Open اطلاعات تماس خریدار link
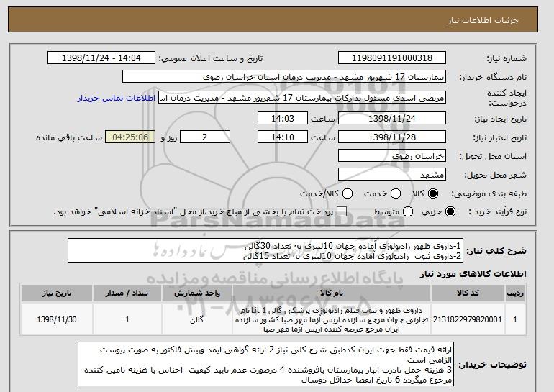Viewport: 554px width, 392px height. point(117,98)
